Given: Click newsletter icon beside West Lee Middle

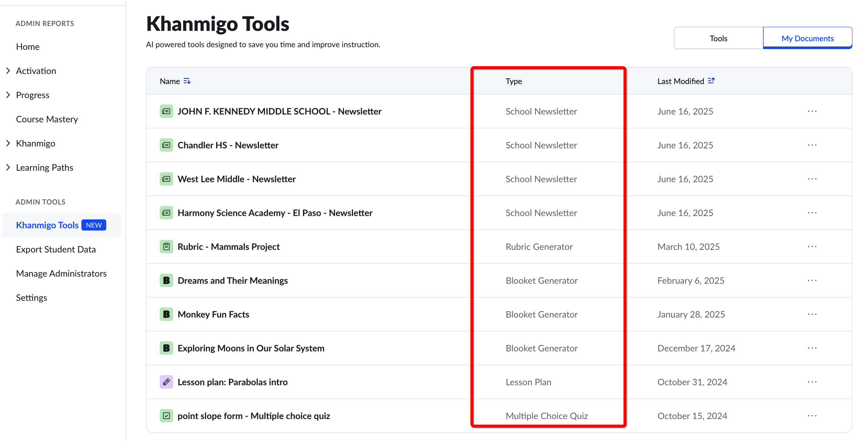Looking at the screenshot, I should point(166,179).
